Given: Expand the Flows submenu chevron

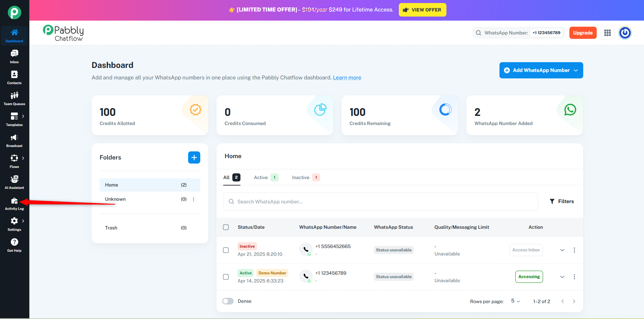Looking at the screenshot, I should [23, 158].
